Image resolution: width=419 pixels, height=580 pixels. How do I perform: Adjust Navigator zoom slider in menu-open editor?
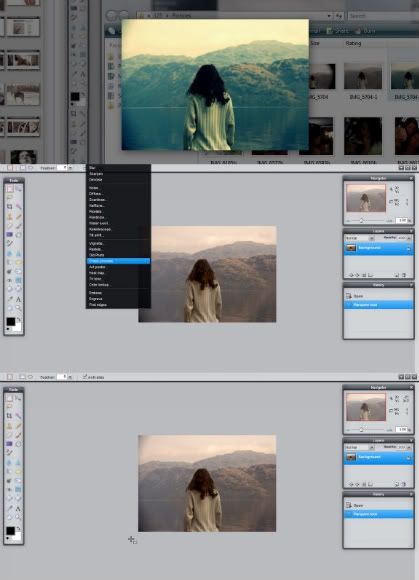pyautogui.click(x=361, y=220)
